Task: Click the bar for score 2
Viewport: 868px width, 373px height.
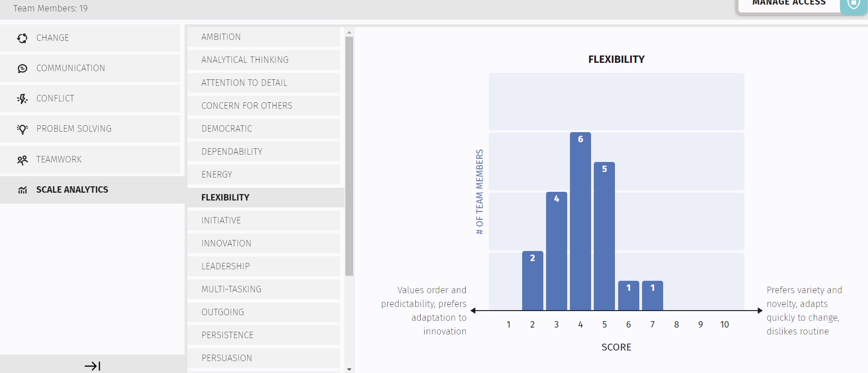Action: (x=533, y=281)
